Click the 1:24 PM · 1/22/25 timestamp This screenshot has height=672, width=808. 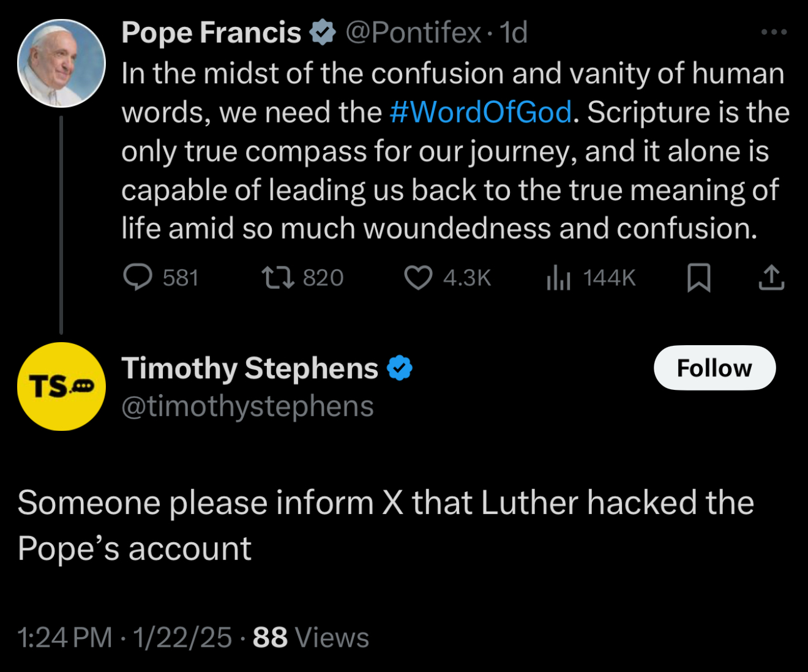click(x=125, y=637)
